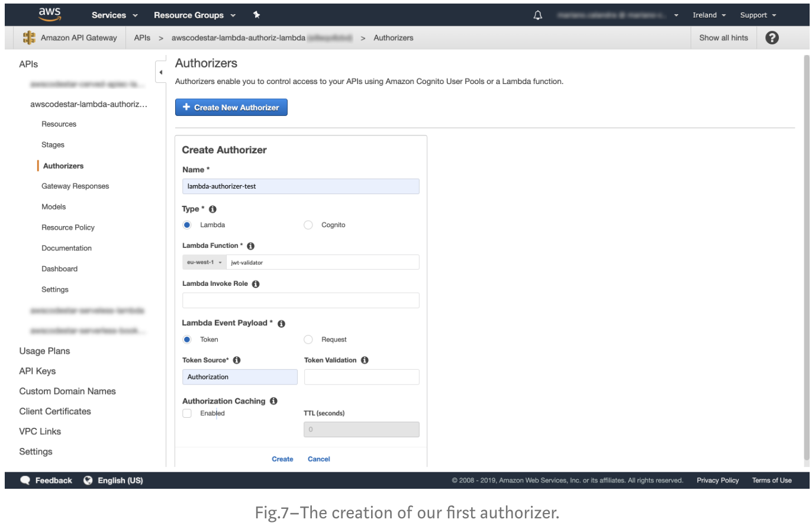Click the Show all hints button
812x529 pixels.
click(x=723, y=38)
